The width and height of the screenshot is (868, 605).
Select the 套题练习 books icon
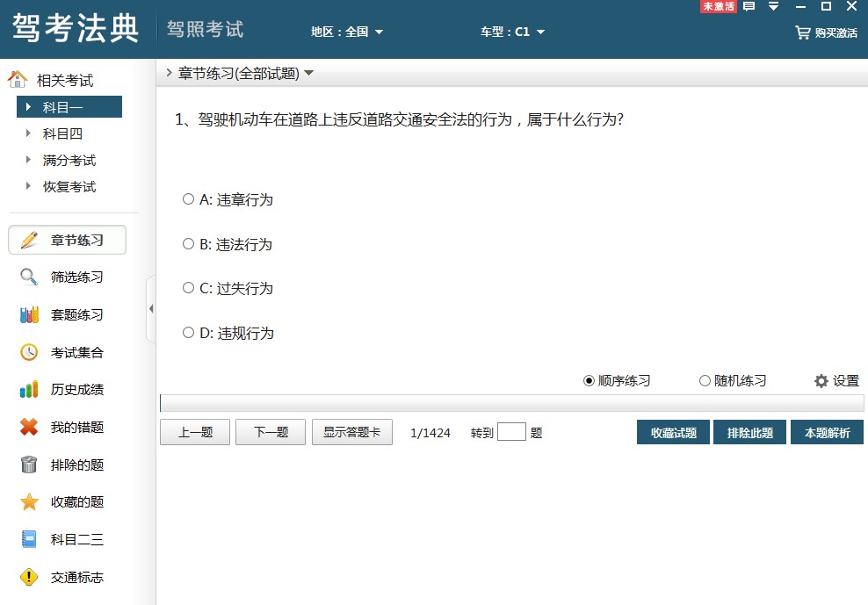29,315
